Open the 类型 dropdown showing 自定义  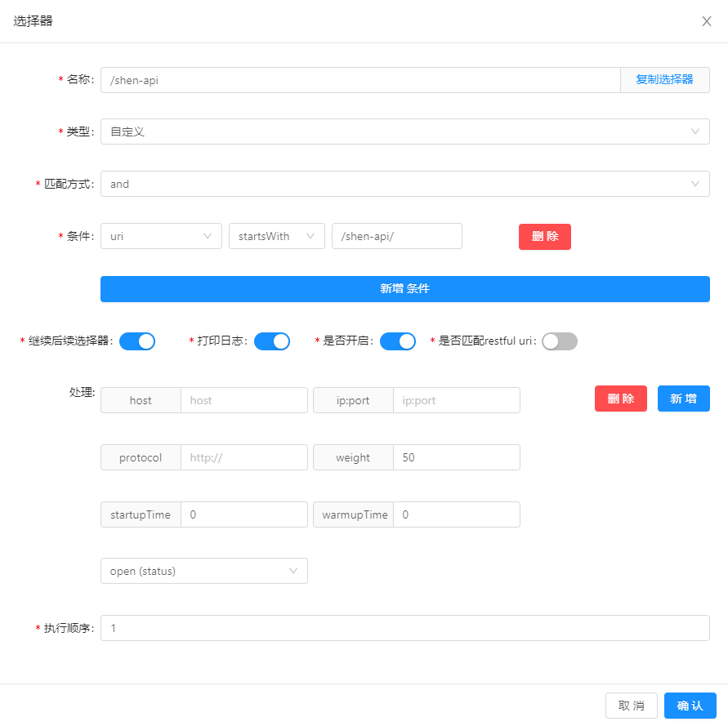(x=404, y=131)
